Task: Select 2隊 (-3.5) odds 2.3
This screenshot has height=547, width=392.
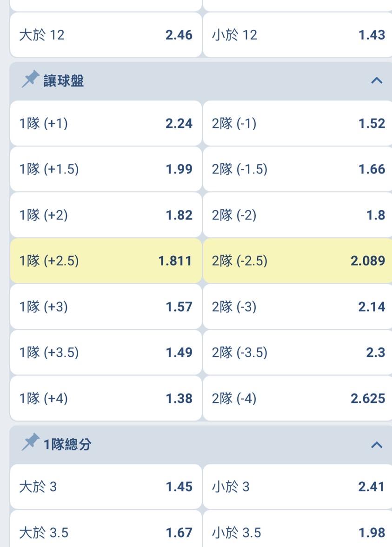Action: pyautogui.click(x=298, y=352)
